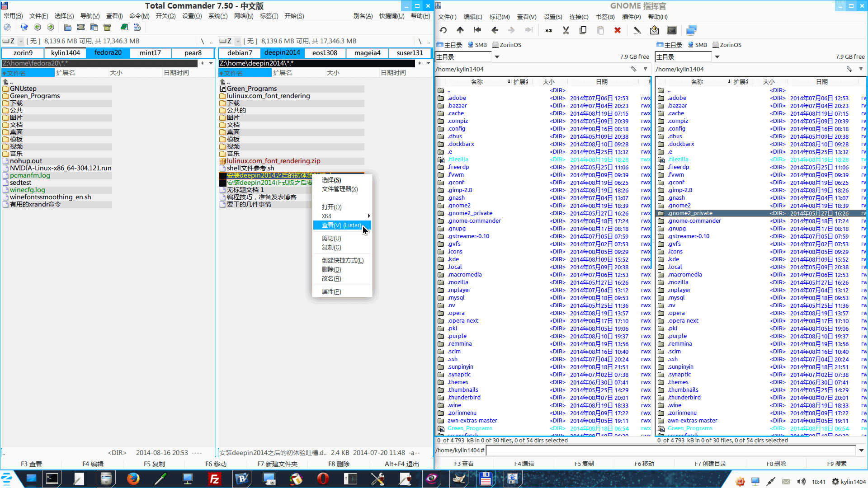Screen dimensions: 868x488
Task: Open terminal icon in GNOME Commander toolbar
Action: point(672,30)
